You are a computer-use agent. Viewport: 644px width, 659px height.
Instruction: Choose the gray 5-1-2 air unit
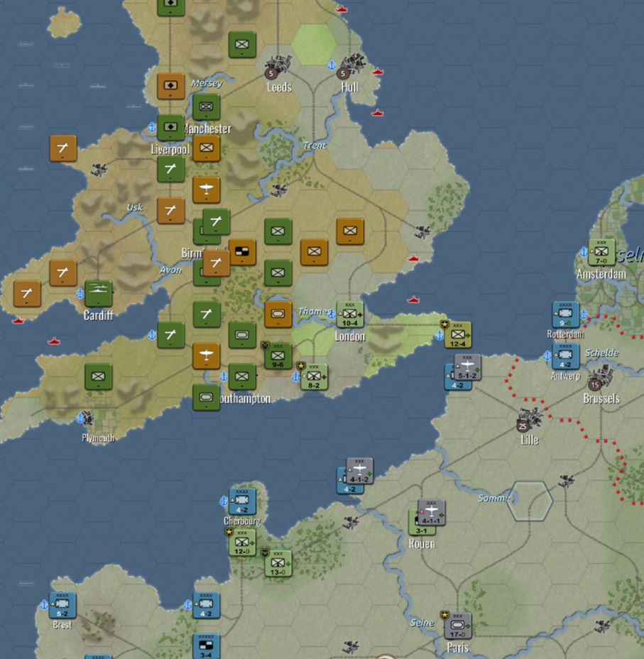[468, 367]
